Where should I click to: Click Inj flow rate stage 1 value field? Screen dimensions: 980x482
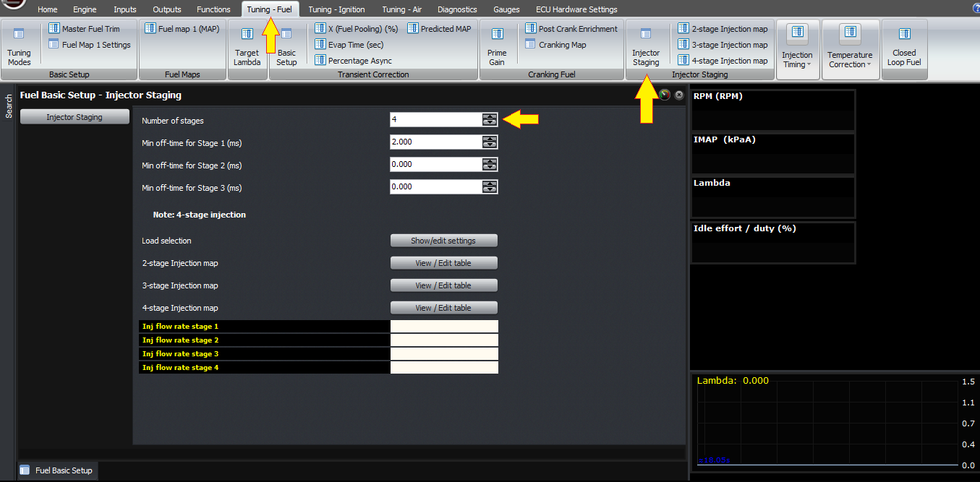[444, 327]
